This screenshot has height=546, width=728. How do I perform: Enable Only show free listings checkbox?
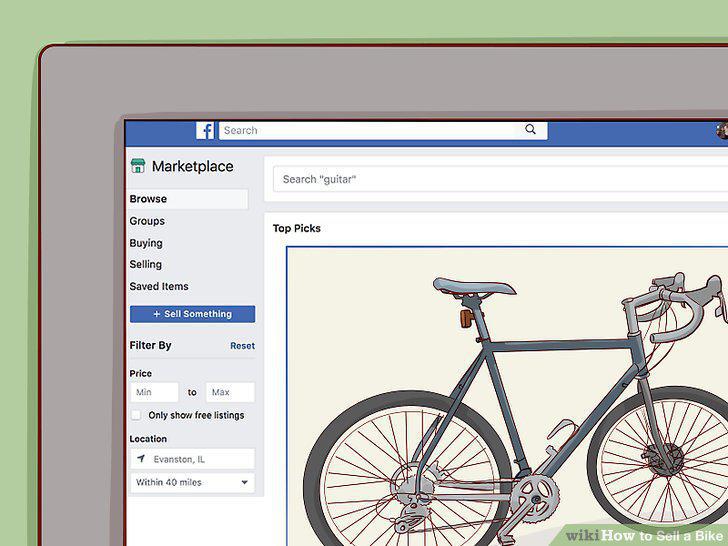pyautogui.click(x=136, y=415)
